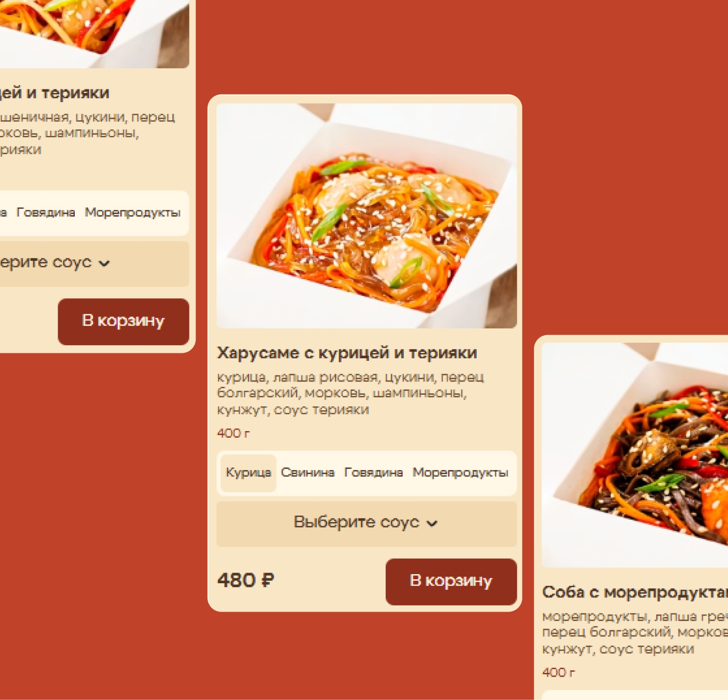This screenshot has height=700, width=728.
Task: Open 'Соба с морепродуктами' title
Action: tap(635, 592)
